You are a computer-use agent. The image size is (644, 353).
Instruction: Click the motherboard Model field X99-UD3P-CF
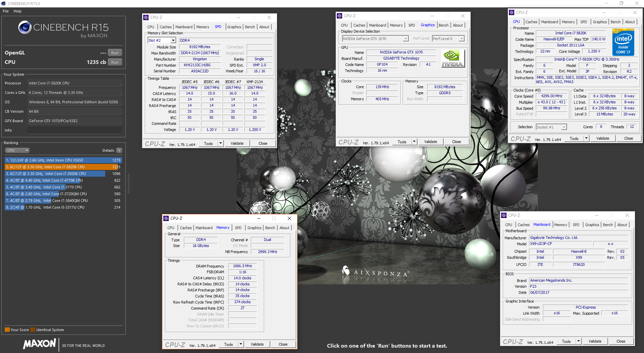coord(561,244)
